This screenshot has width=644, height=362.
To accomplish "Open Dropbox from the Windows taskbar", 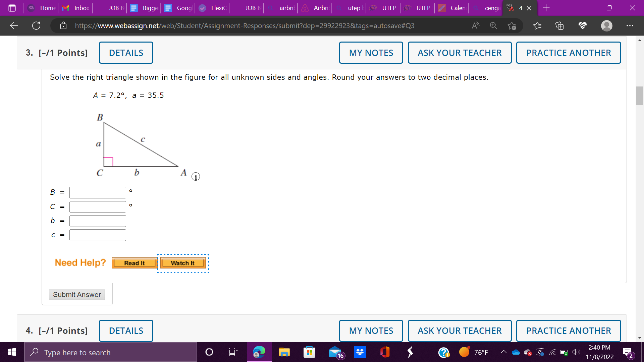I will point(360,352).
